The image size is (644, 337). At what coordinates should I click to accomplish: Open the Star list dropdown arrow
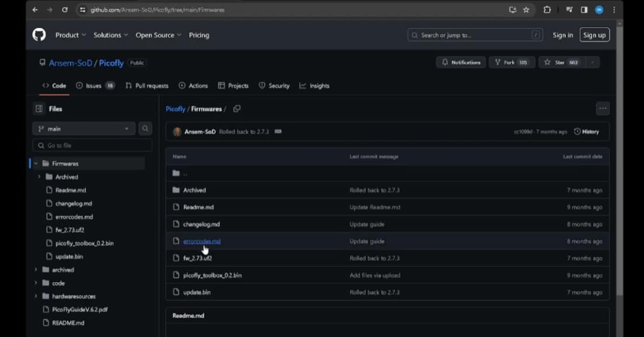592,62
